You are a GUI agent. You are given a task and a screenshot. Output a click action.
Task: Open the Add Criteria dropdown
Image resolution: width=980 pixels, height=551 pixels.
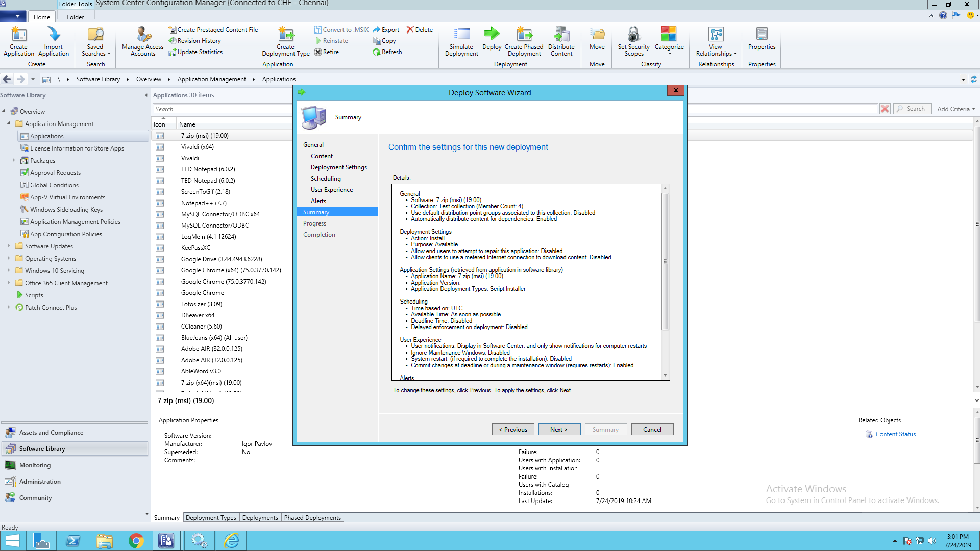956,109
